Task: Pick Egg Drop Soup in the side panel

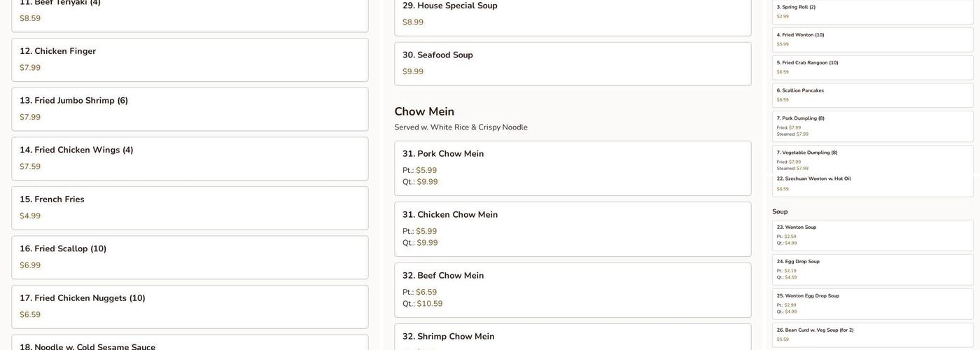Action: coord(872,269)
